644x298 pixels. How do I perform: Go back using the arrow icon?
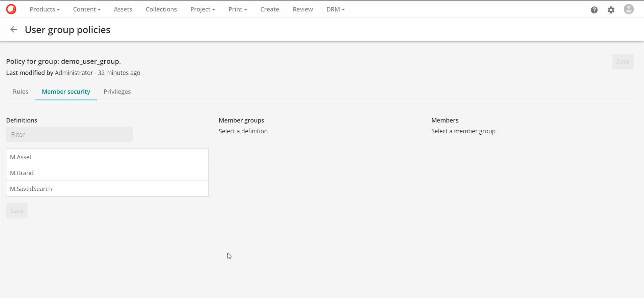coord(14,30)
